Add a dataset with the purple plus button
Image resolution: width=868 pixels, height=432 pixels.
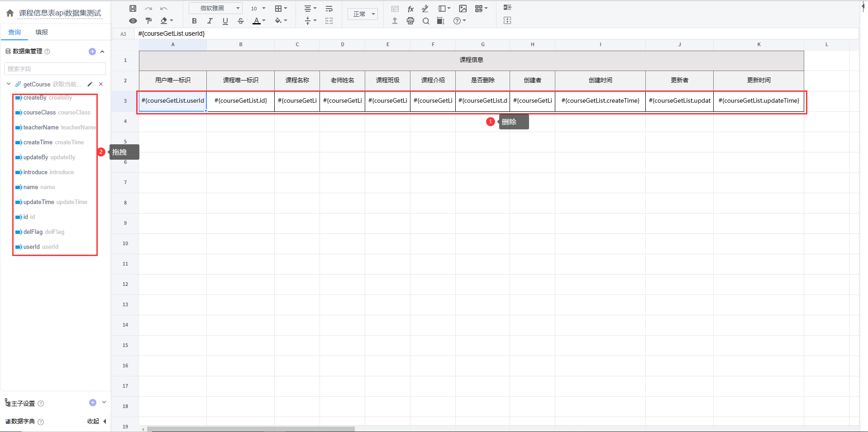(x=92, y=52)
